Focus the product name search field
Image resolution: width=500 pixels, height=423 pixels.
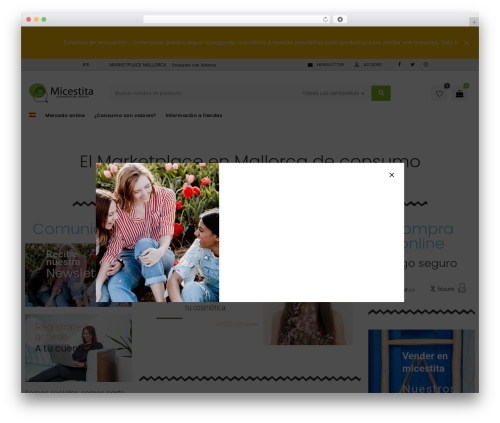(x=203, y=93)
